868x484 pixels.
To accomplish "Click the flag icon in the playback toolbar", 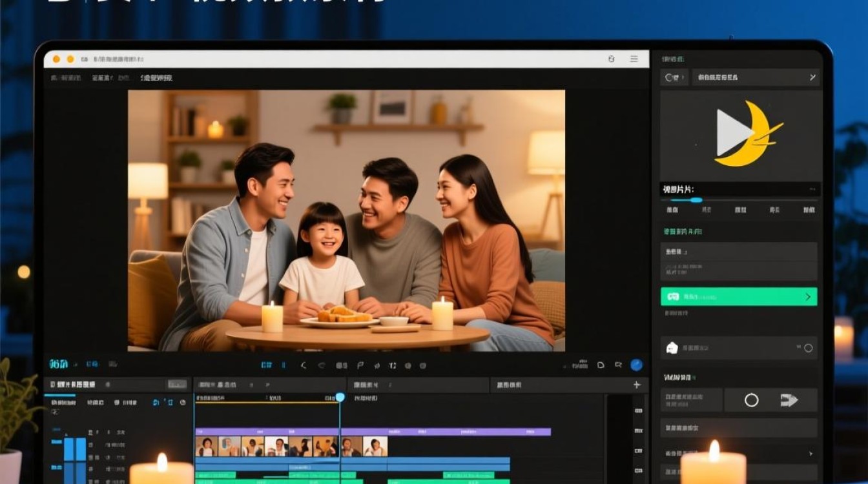I will click(360, 365).
